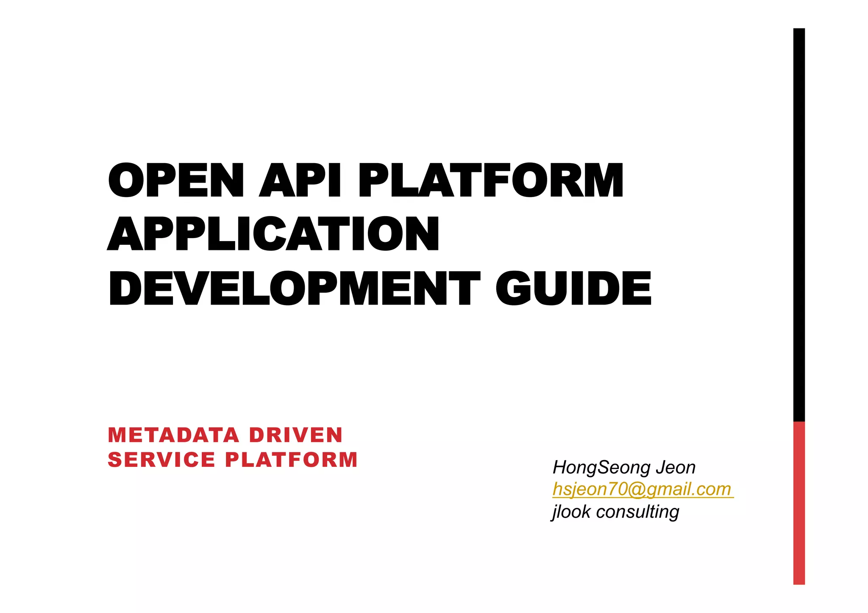Image resolution: width=868 pixels, height=613 pixels.
Task: Select the red METADATA word
Action: tap(173, 435)
